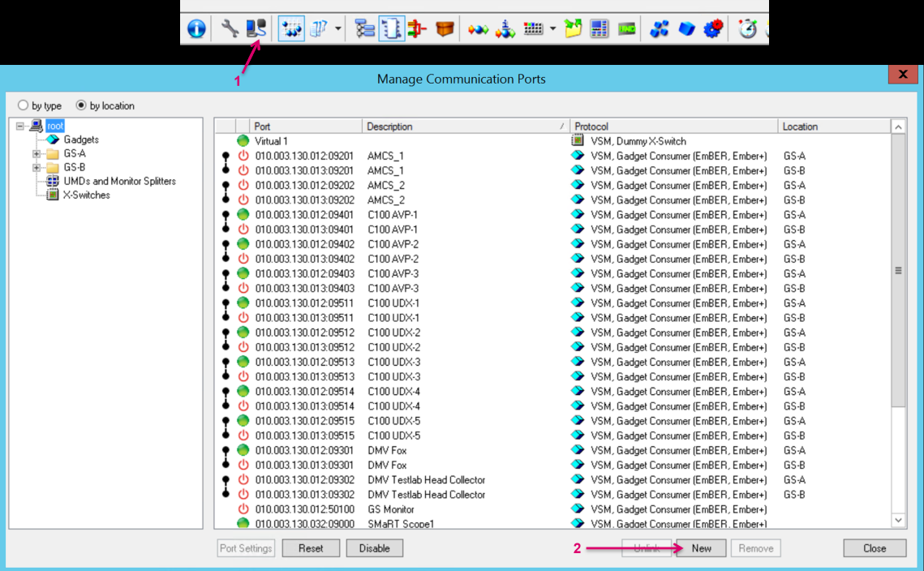Click the wrench settings icon

tap(230, 29)
